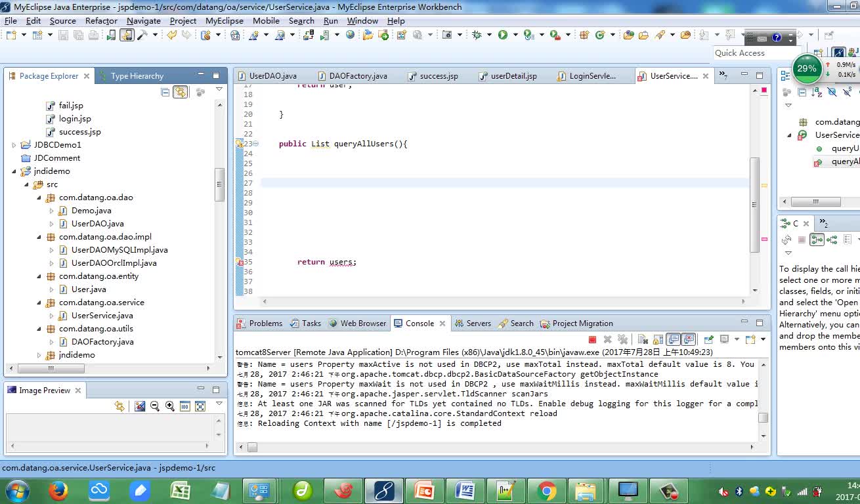Click the green Run play icon
860x504 pixels.
[x=503, y=35]
